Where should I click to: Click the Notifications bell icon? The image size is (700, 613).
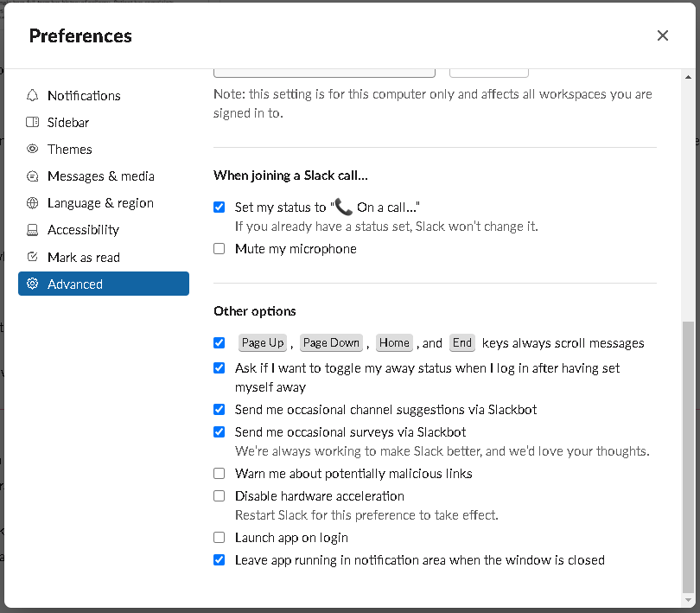point(32,96)
